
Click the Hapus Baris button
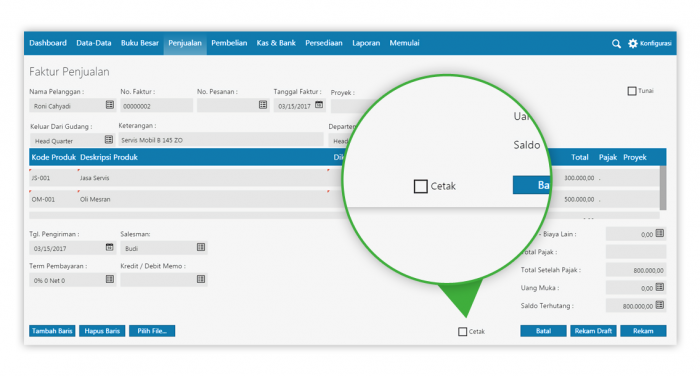click(x=102, y=331)
